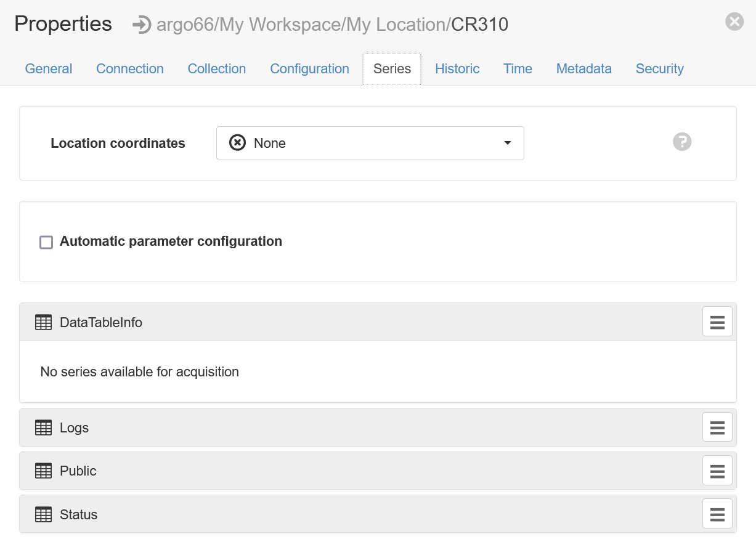
Task: Click the Automatic parameter configuration label
Action: coord(171,241)
